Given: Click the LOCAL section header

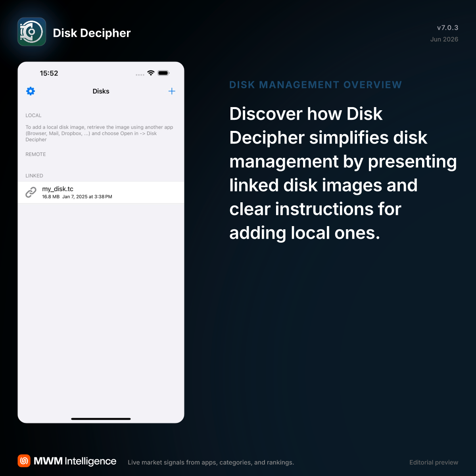Looking at the screenshot, I should click(x=33, y=115).
